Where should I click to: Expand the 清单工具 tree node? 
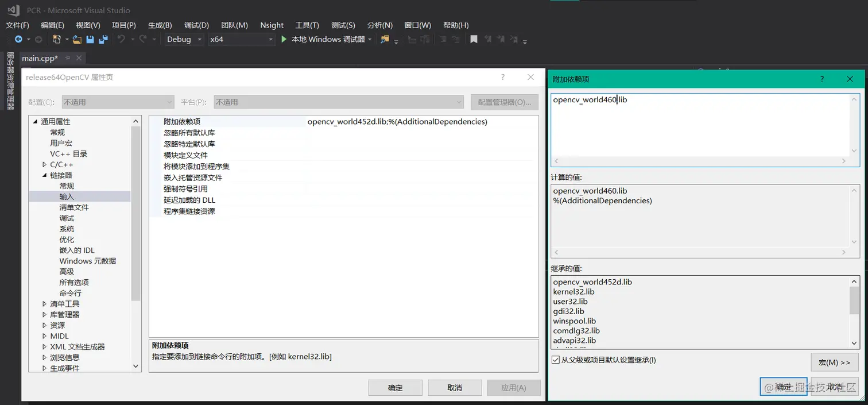tap(44, 304)
